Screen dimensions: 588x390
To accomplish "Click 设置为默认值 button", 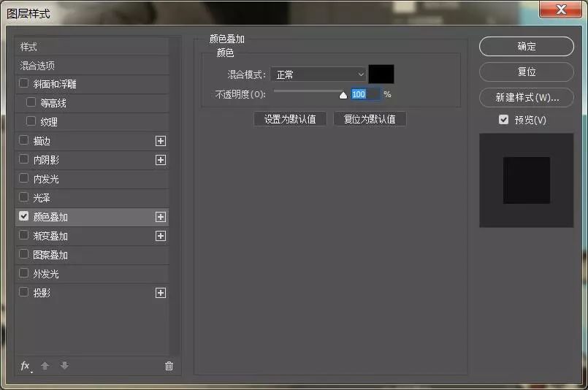I will click(290, 119).
